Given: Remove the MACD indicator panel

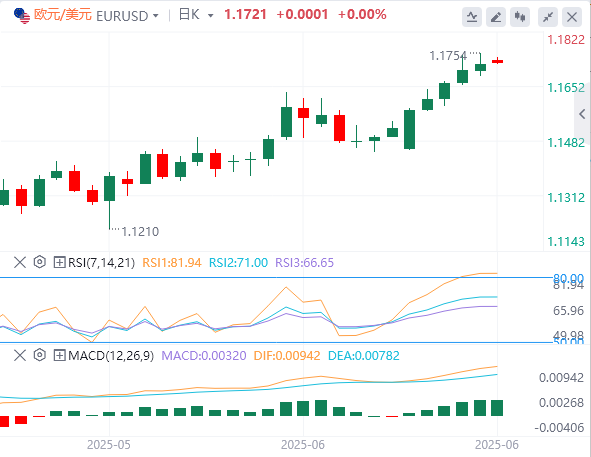Looking at the screenshot, I should [x=20, y=355].
